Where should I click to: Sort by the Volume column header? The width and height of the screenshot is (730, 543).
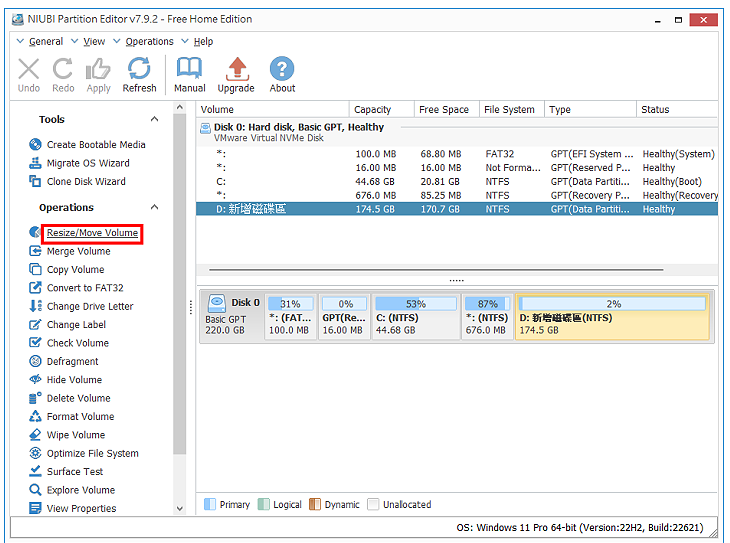[x=273, y=109]
